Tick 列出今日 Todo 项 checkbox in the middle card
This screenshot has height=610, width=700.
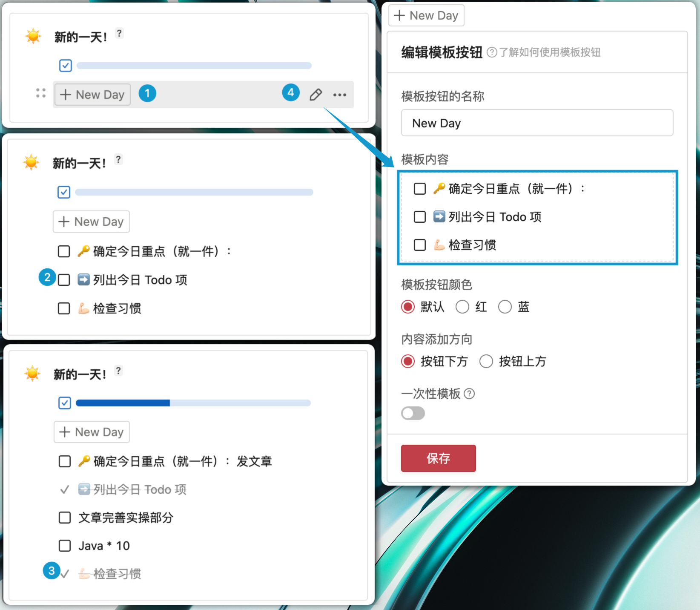pos(64,280)
